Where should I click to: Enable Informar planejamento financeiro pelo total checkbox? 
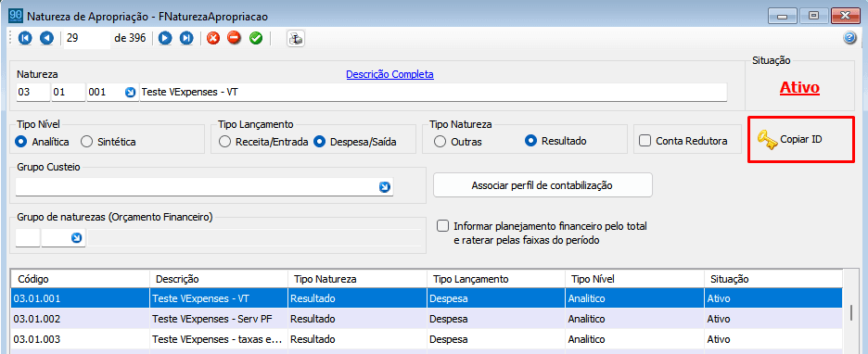442,226
